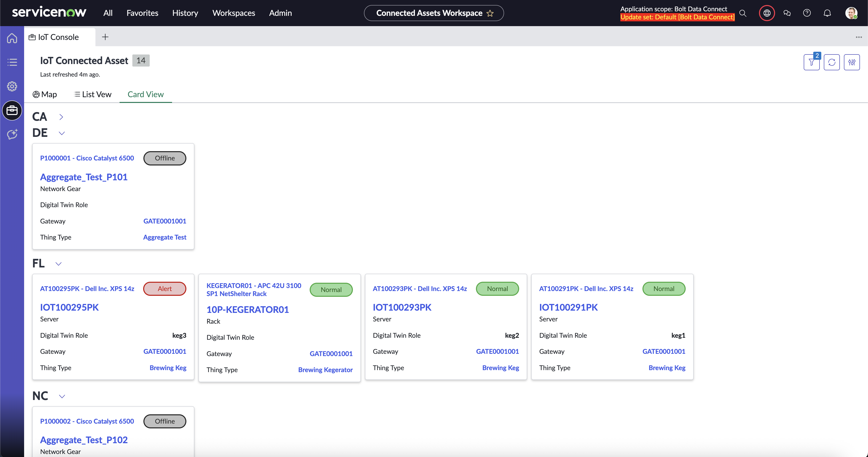
Task: Click the keg3 Digital Twin Role value
Action: pyautogui.click(x=179, y=335)
